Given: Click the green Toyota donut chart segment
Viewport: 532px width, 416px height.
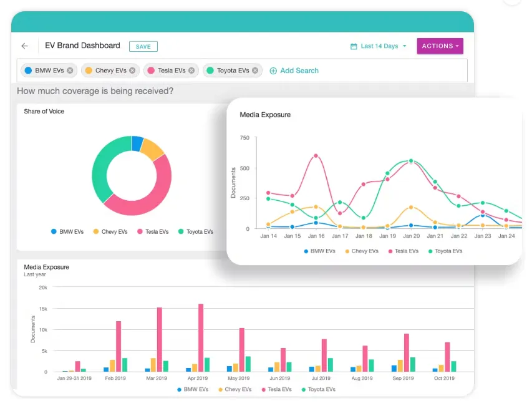Looking at the screenshot, I should 100,170.
